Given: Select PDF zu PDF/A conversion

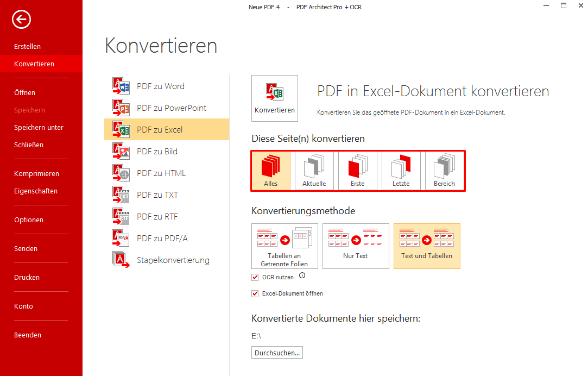Looking at the screenshot, I should (x=167, y=239).
